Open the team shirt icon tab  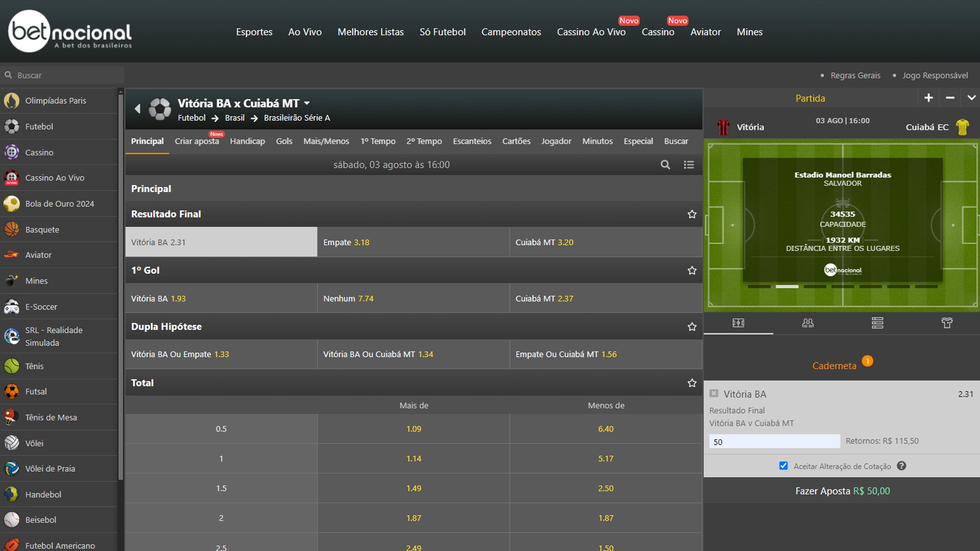947,323
